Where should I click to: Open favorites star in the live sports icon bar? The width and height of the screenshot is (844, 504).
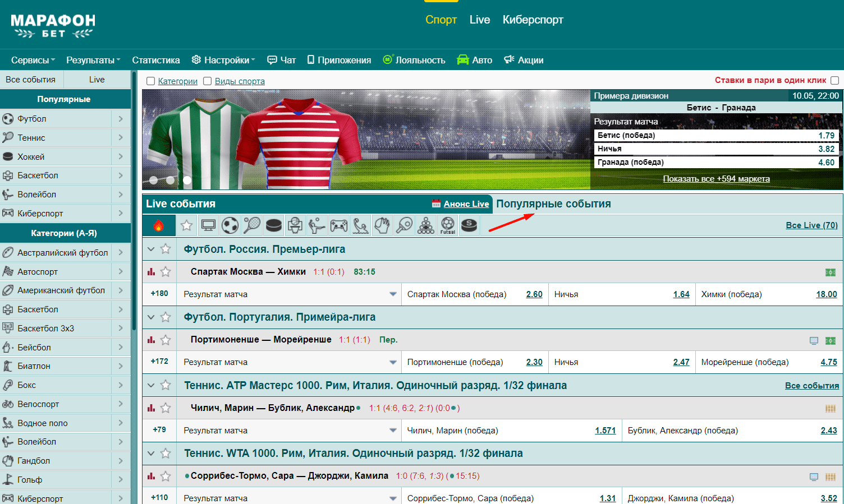[187, 225]
